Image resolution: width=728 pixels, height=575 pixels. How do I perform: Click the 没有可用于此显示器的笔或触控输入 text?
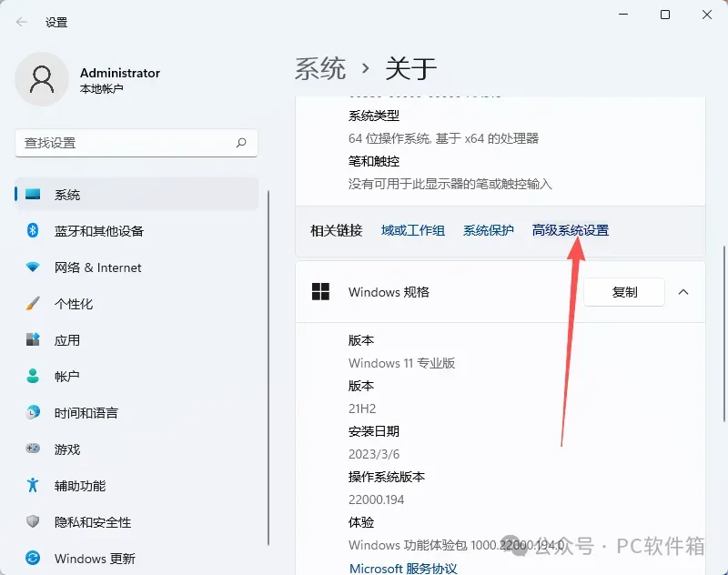click(450, 184)
